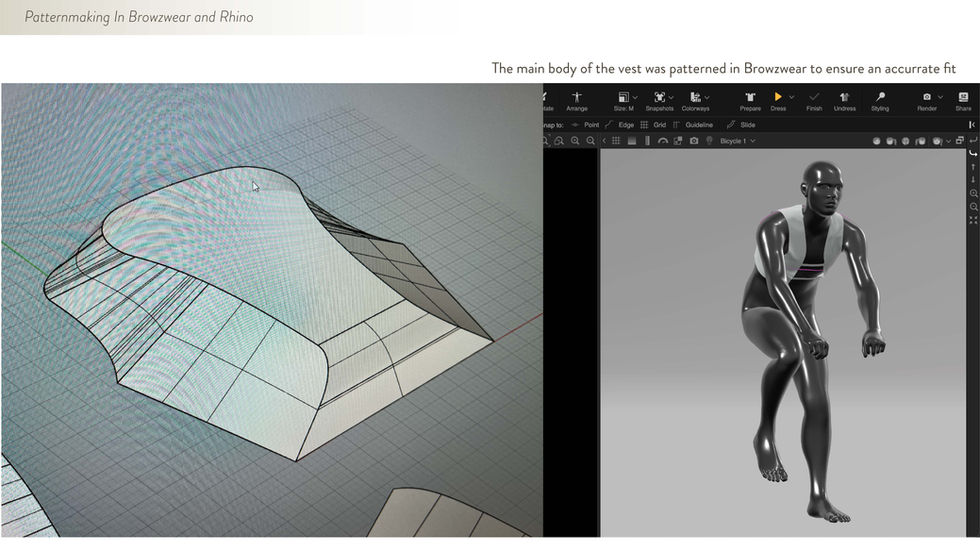
Task: Click the dotted grid icon in the view toolbar
Action: (616, 141)
